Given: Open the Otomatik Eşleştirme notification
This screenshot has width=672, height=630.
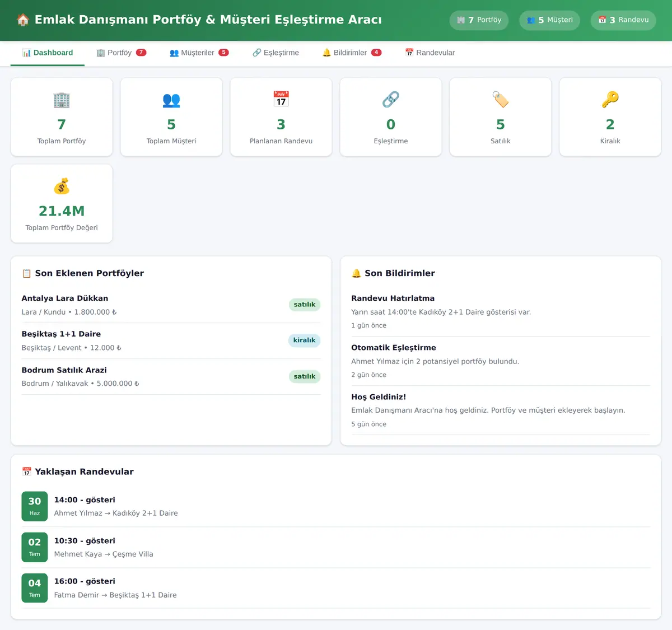Looking at the screenshot, I should [x=501, y=361].
